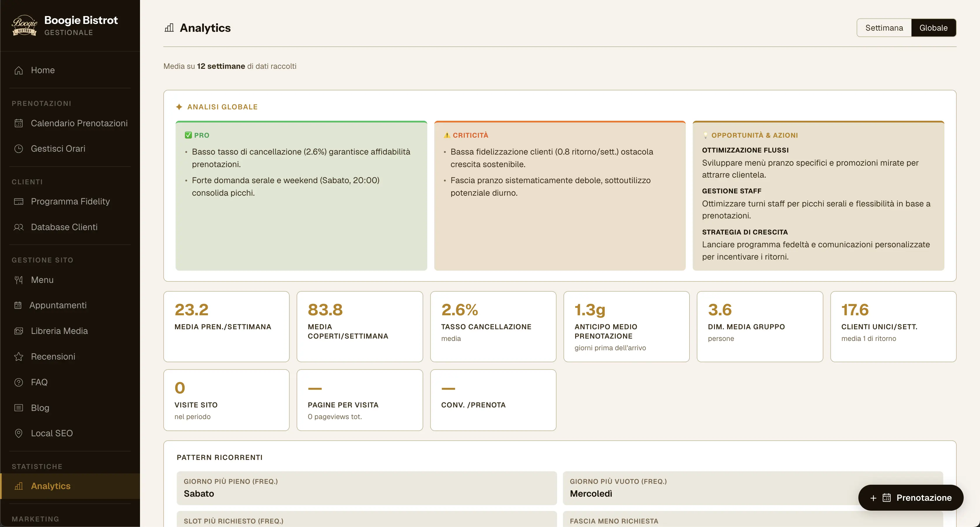Open Libreria Media
Screen dimensions: 980x527
pos(70,331)
